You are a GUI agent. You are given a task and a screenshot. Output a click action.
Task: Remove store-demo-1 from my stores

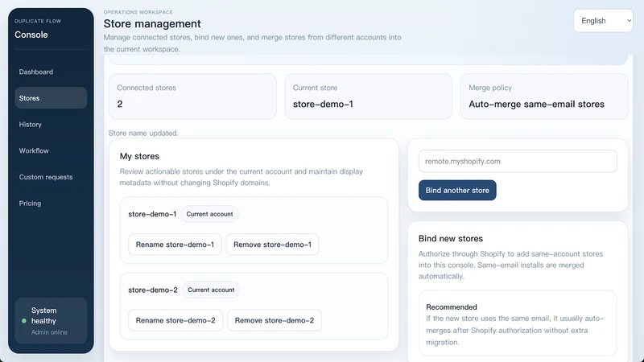point(272,245)
